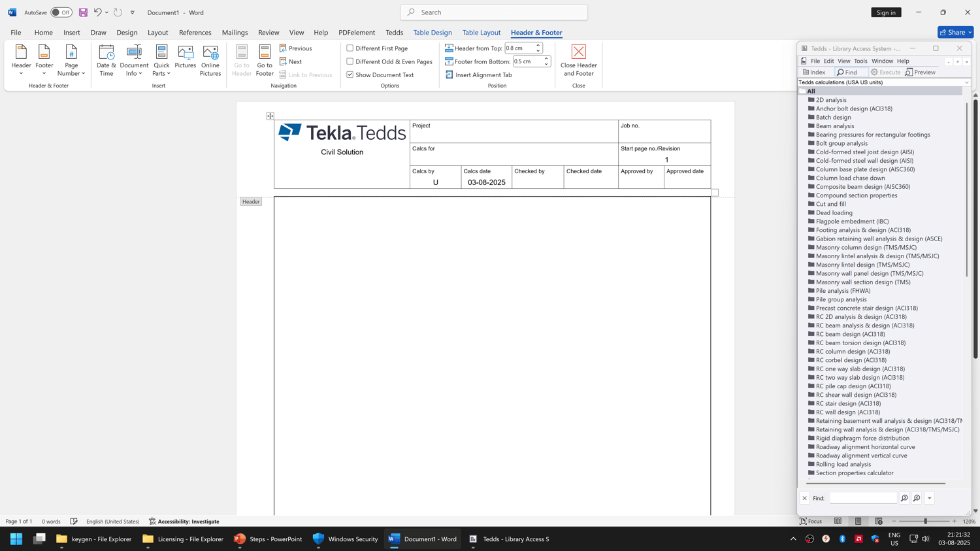Open spelling and proofing check in status bar

[x=74, y=522]
